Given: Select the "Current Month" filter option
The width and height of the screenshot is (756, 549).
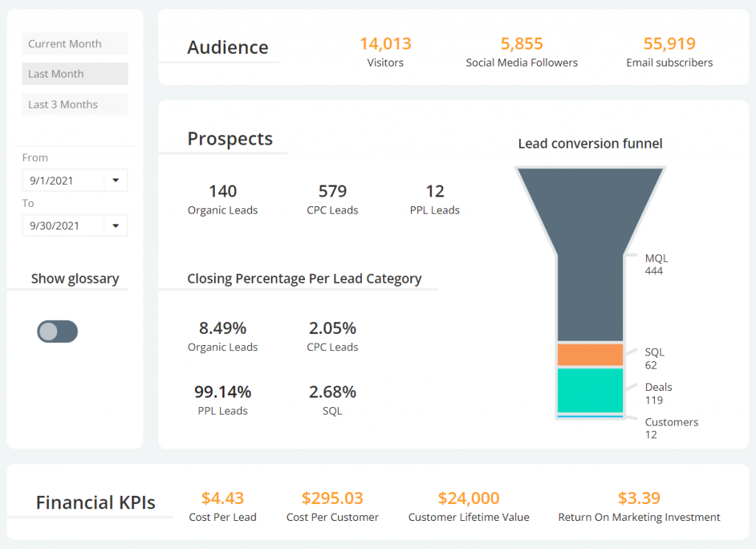Looking at the screenshot, I should pyautogui.click(x=75, y=44).
